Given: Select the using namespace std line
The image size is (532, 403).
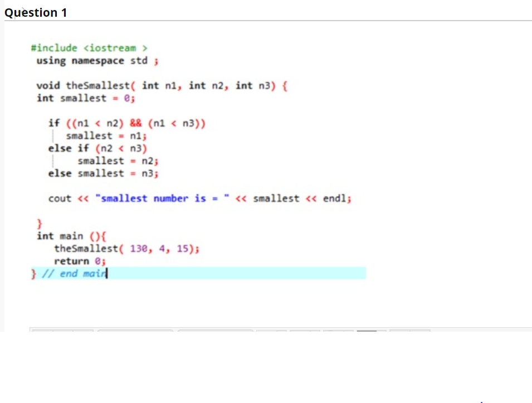Looking at the screenshot, I should pos(95,61).
